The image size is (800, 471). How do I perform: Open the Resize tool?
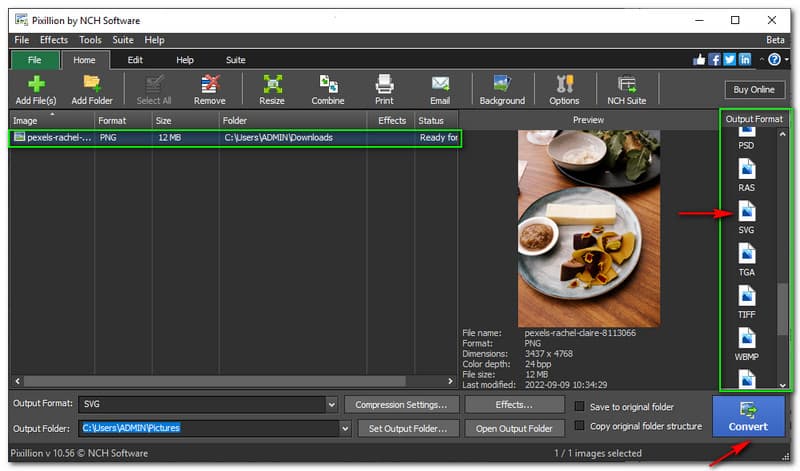pyautogui.click(x=272, y=89)
